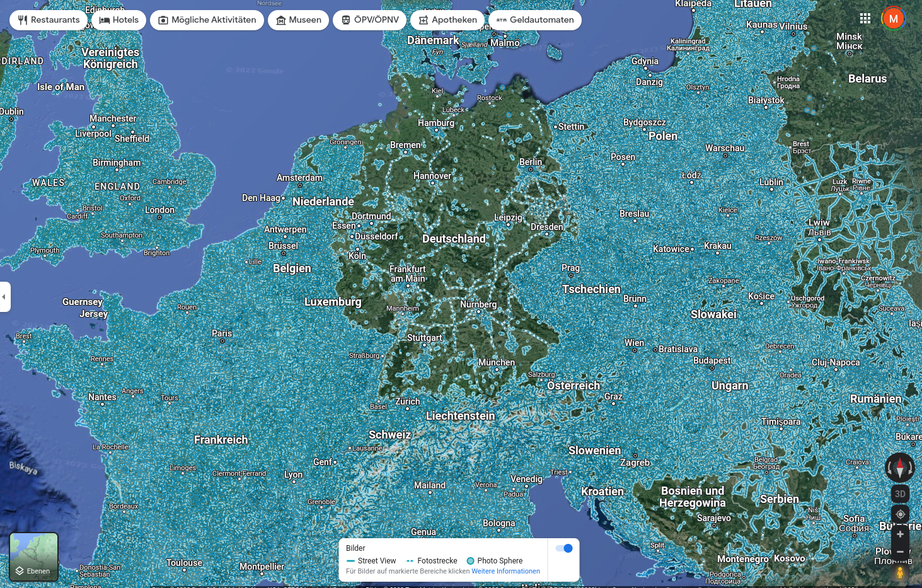Open the Google apps grid
Viewport: 922px width, 588px height.
[865, 19]
